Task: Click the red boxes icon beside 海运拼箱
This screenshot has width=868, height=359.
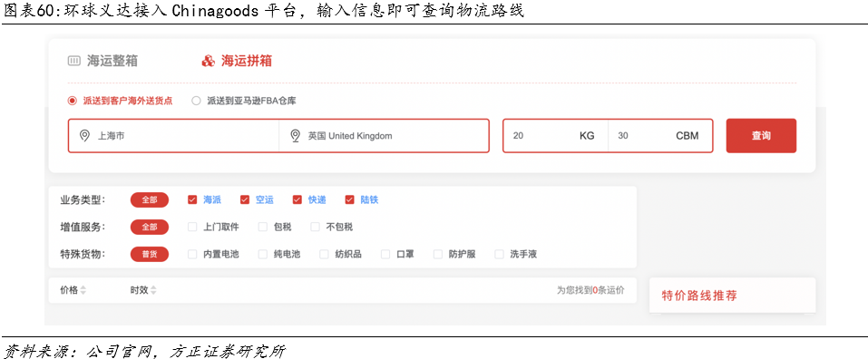Action: pos(208,61)
